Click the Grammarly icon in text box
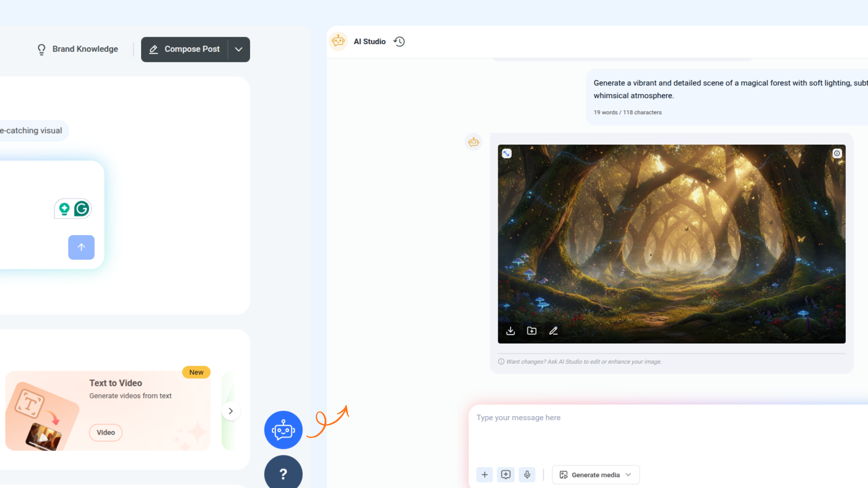The height and width of the screenshot is (488, 868). [82, 209]
